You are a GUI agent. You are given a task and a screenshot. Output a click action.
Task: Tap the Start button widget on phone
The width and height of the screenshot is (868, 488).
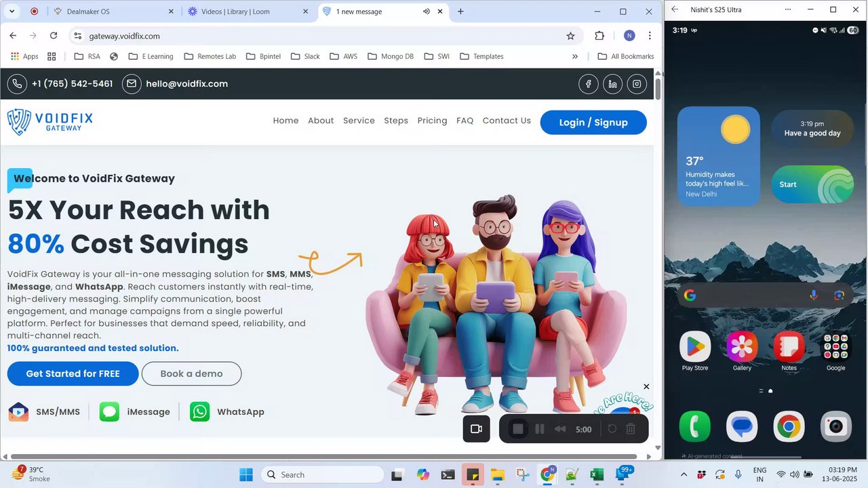pyautogui.click(x=812, y=184)
